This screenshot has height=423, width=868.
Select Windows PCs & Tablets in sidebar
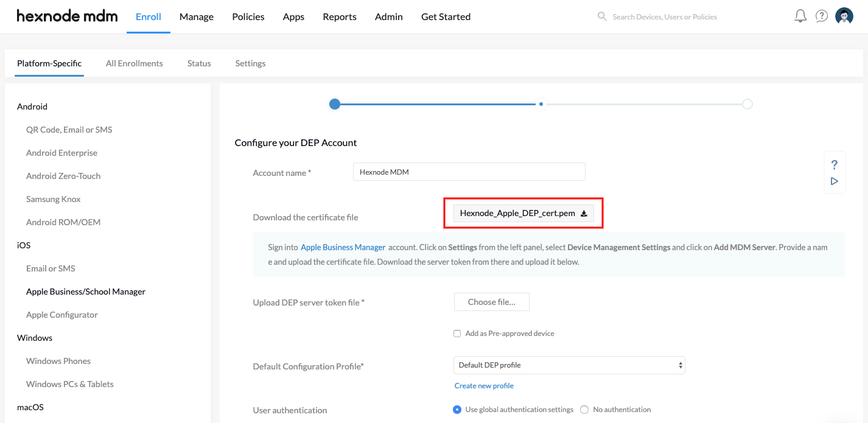70,384
